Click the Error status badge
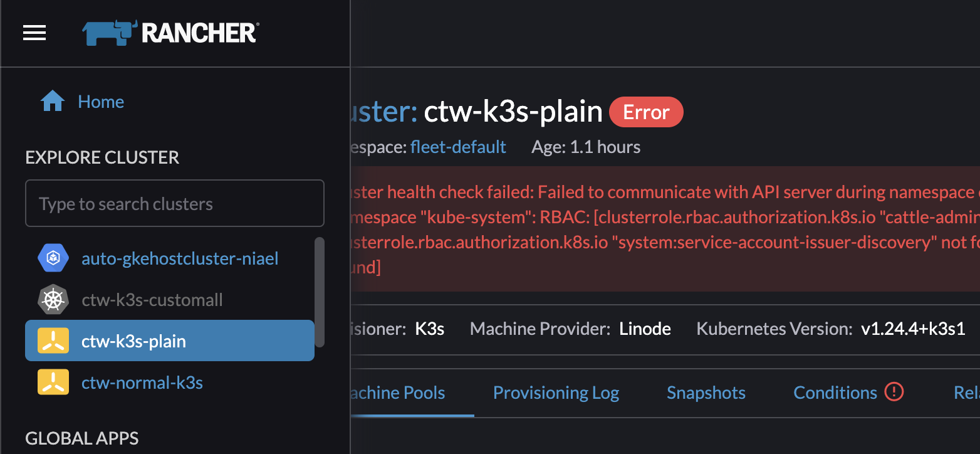980x454 pixels. coord(646,112)
